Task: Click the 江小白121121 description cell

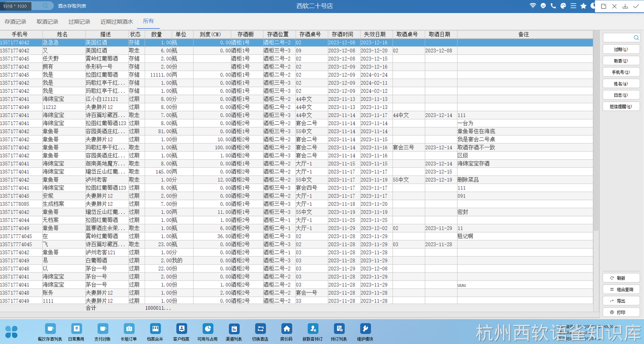Action: tap(107, 99)
